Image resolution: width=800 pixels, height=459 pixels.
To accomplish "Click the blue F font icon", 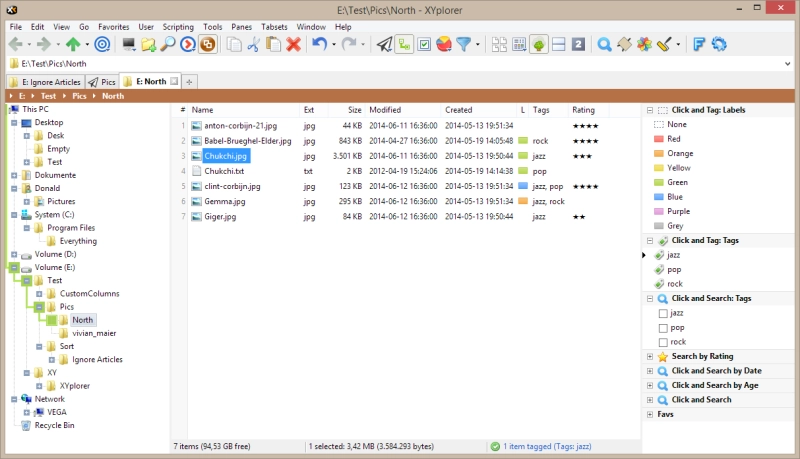I will (x=699, y=44).
